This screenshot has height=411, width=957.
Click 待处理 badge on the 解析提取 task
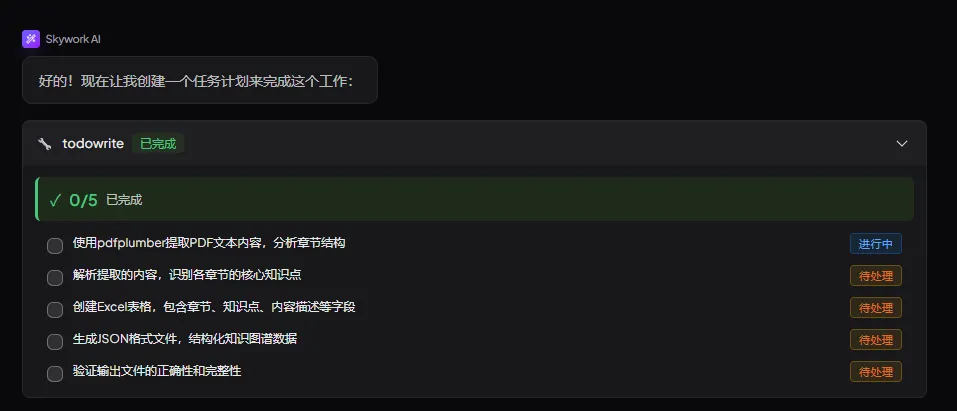coord(876,275)
